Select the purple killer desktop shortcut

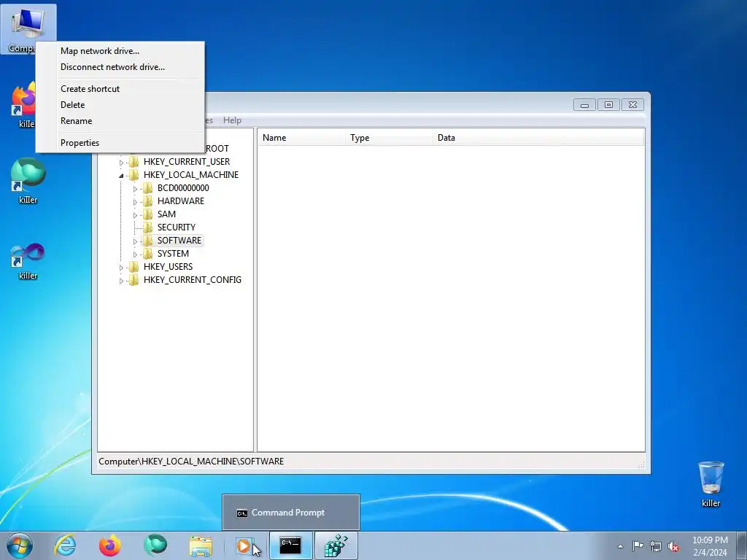tap(28, 261)
